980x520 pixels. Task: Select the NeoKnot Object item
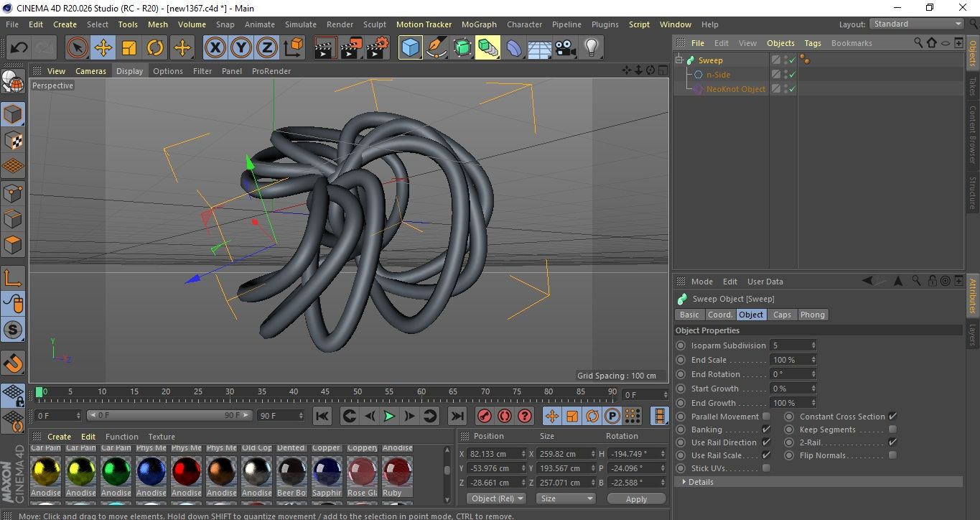click(736, 89)
